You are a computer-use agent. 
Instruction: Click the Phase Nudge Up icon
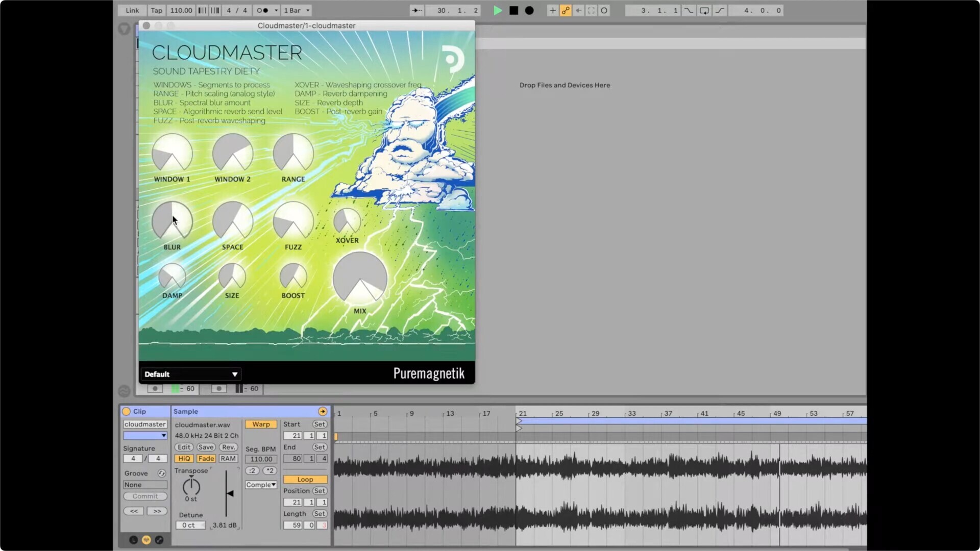215,10
